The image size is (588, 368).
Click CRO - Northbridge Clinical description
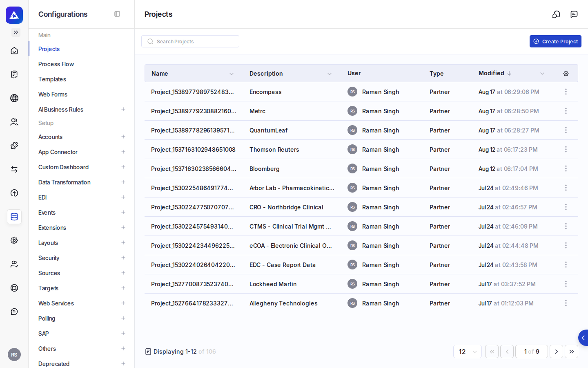(x=286, y=207)
